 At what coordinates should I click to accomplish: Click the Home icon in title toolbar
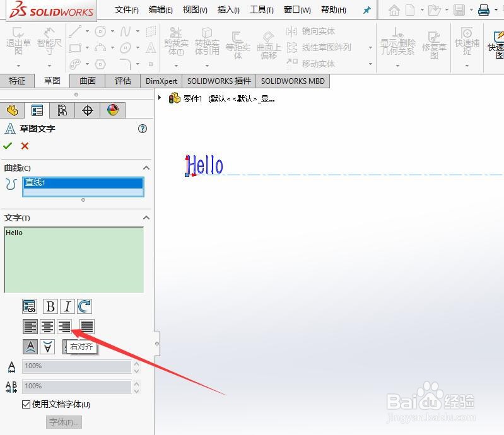pyautogui.click(x=394, y=10)
